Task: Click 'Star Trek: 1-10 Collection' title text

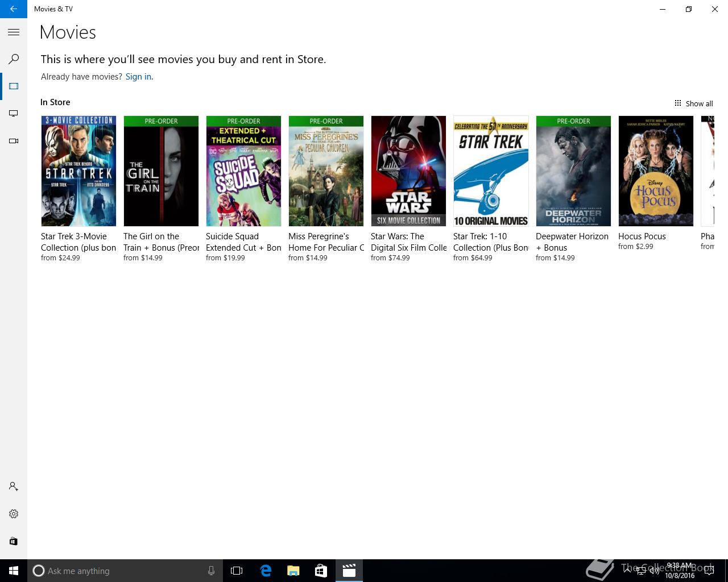Action: point(491,242)
